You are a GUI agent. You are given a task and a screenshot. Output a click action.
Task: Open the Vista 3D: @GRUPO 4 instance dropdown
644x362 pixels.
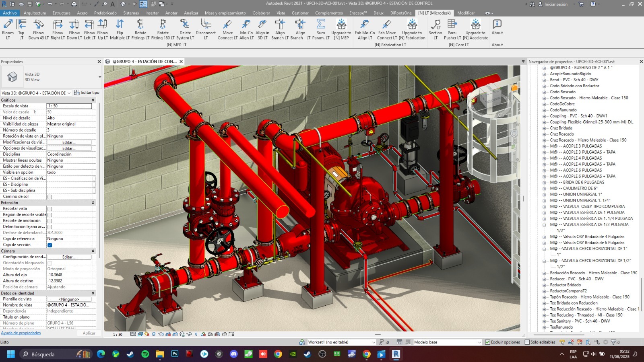pos(69,93)
